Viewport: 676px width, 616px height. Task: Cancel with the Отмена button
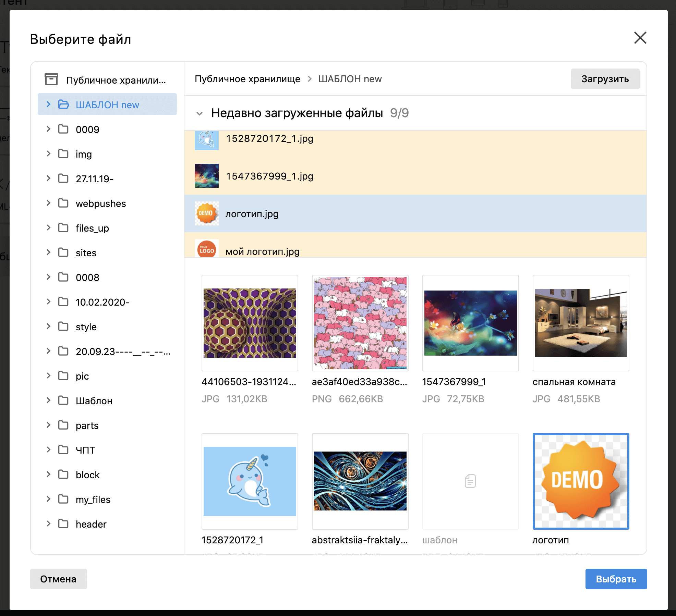click(x=58, y=579)
